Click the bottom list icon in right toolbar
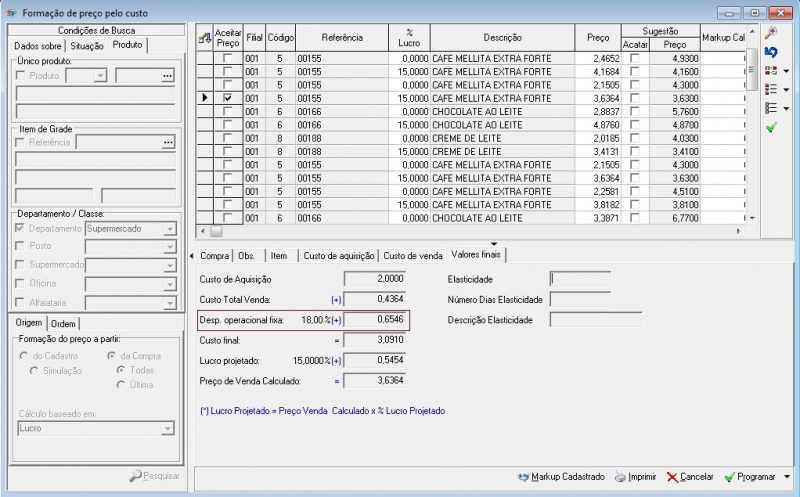The image size is (800, 497). point(771,108)
